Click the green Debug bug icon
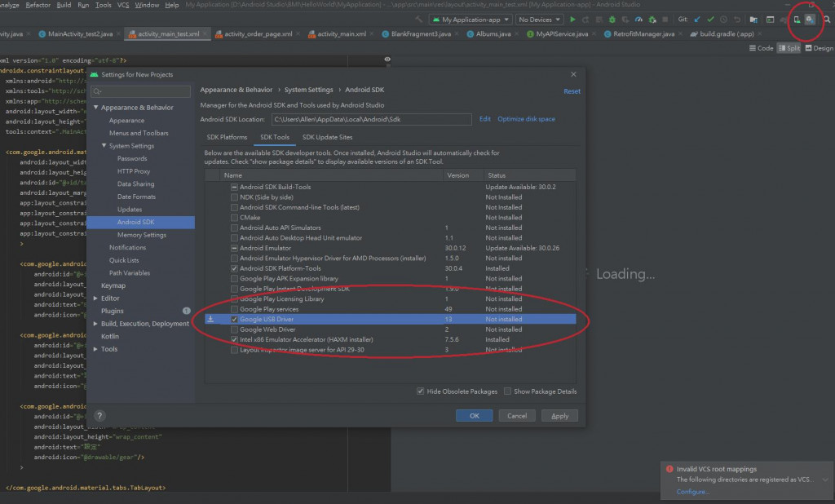The height and width of the screenshot is (504, 835). 612,20
